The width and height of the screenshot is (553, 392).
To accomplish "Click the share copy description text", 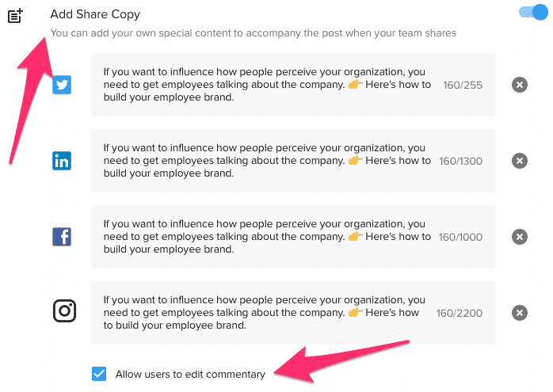I will point(253,33).
